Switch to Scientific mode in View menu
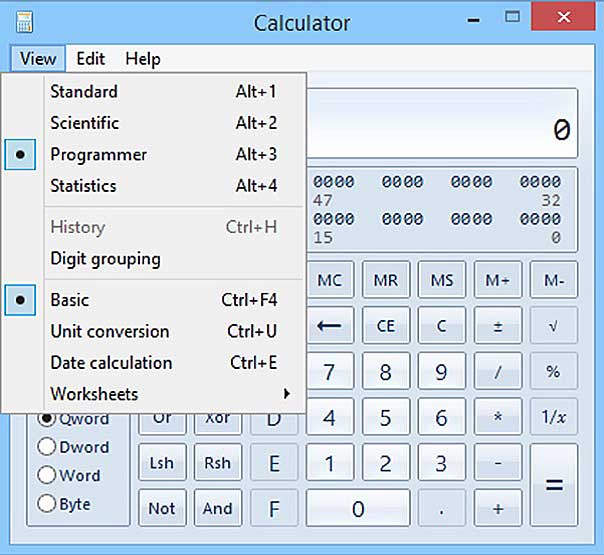 (x=85, y=123)
